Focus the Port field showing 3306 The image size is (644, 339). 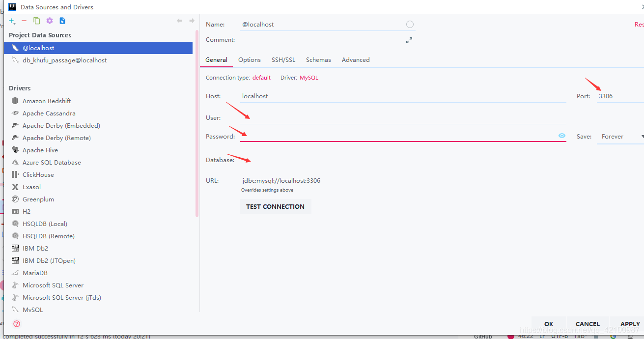[620, 96]
